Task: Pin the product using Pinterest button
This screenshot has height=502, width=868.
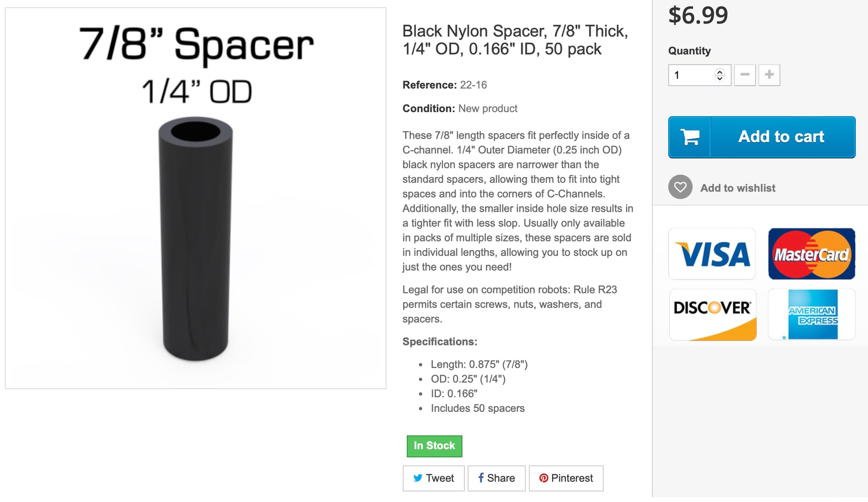Action: pyautogui.click(x=566, y=478)
